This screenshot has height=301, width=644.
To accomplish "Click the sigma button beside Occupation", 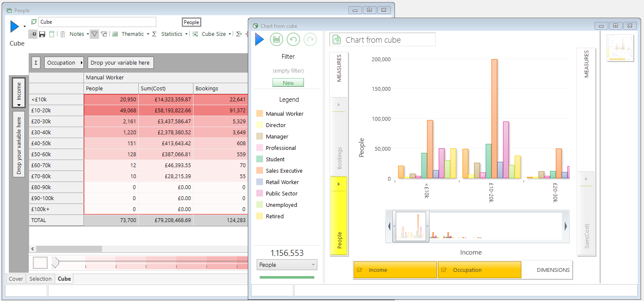I will click(x=36, y=63).
